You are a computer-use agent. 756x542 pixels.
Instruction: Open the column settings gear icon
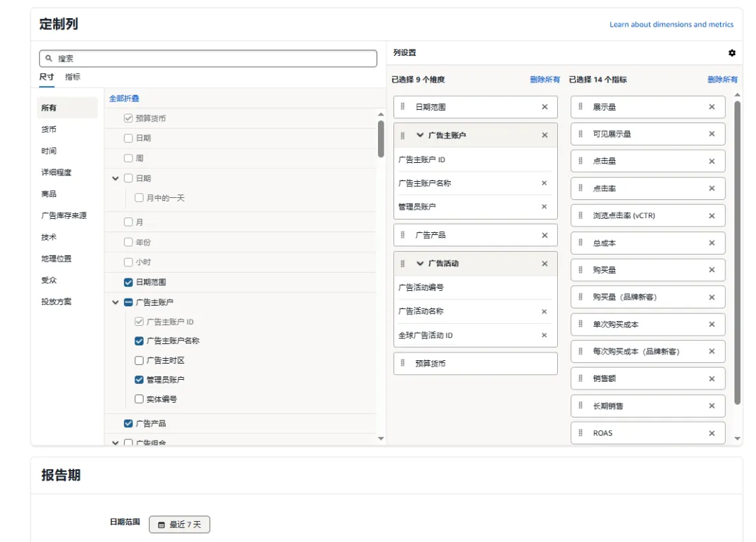point(732,53)
